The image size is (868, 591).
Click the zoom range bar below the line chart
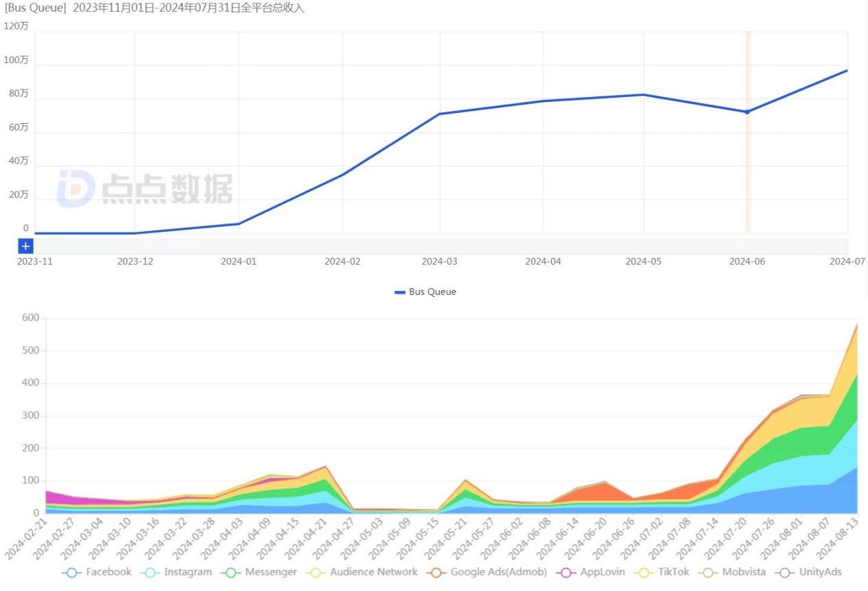438,246
